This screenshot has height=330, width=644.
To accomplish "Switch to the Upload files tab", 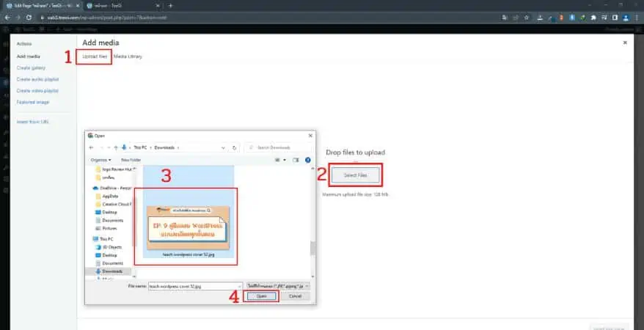I will (x=95, y=56).
